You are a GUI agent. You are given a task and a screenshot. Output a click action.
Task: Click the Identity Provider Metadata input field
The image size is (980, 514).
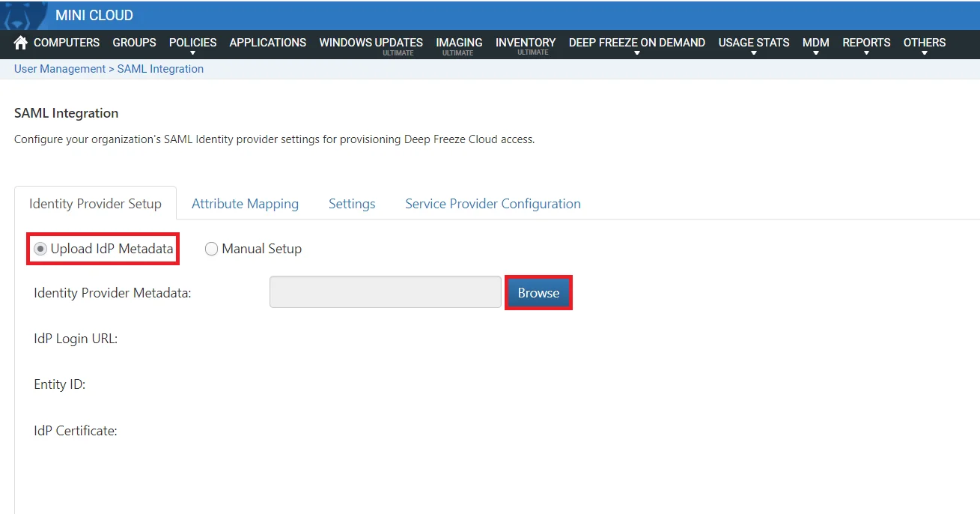(385, 291)
